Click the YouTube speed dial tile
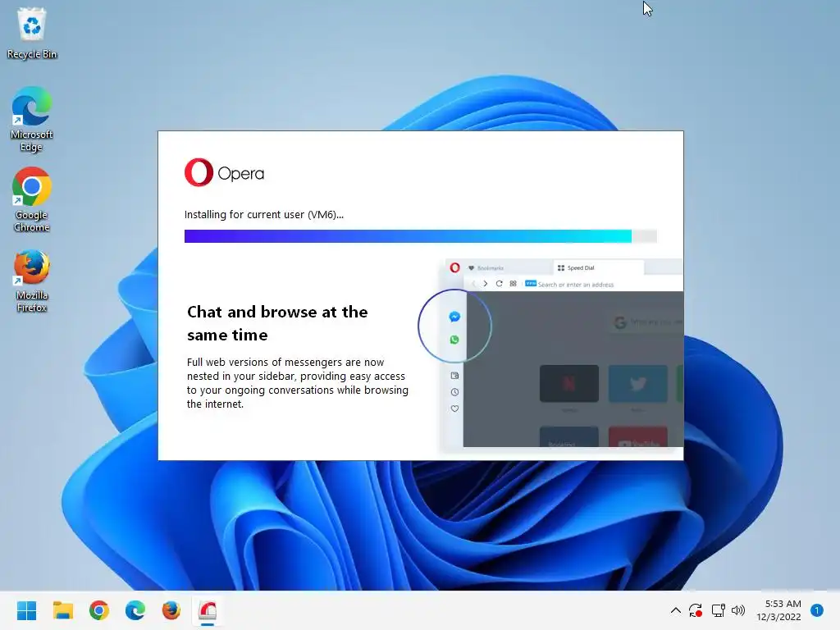This screenshot has width=840, height=630. [x=638, y=436]
